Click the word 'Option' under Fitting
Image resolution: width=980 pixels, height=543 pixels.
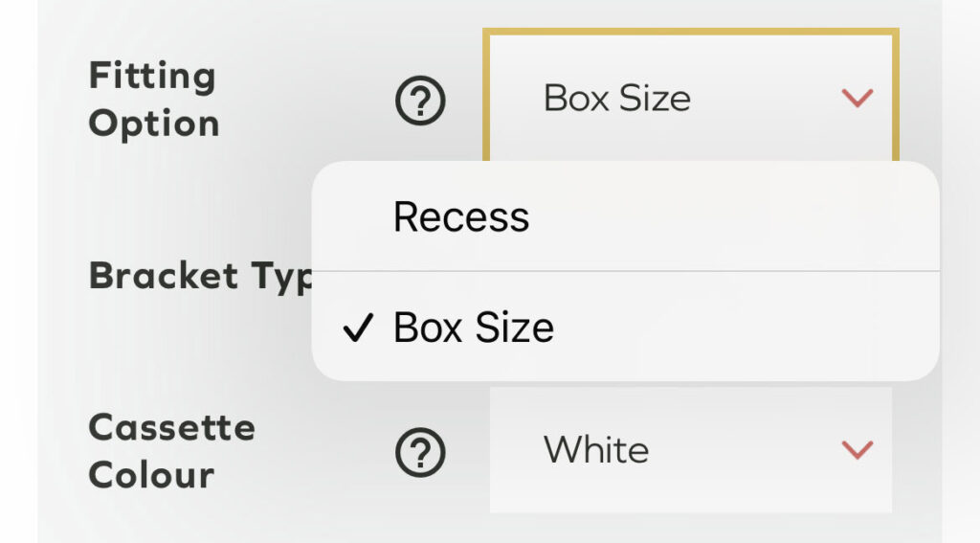[153, 124]
